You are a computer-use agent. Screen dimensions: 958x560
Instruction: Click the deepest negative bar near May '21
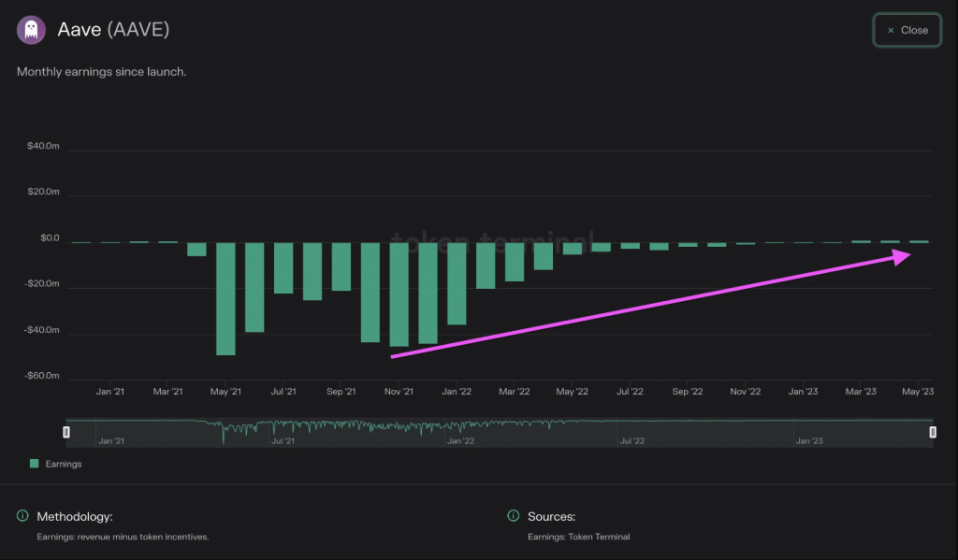[x=225, y=299]
